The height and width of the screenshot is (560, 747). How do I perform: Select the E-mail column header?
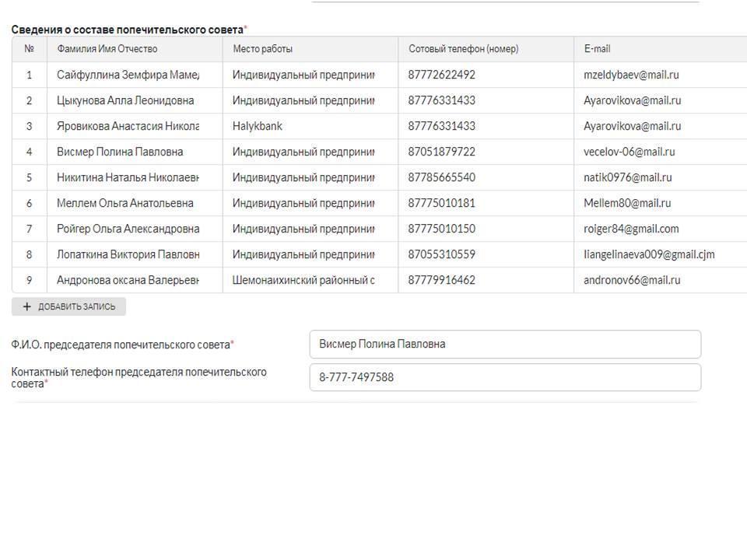pos(661,49)
